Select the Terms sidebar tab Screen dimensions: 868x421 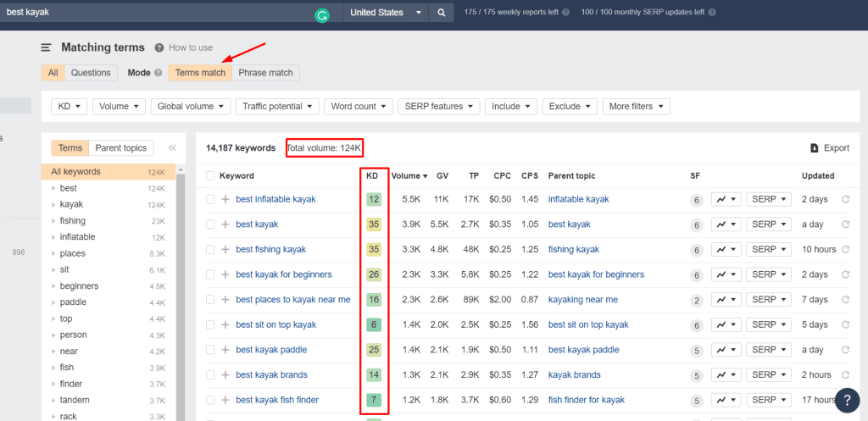(70, 147)
